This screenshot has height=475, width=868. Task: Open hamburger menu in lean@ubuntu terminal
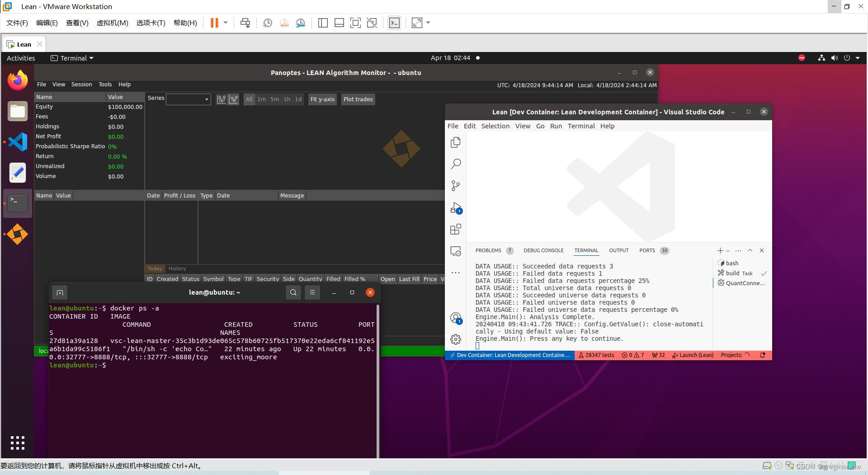(x=312, y=292)
